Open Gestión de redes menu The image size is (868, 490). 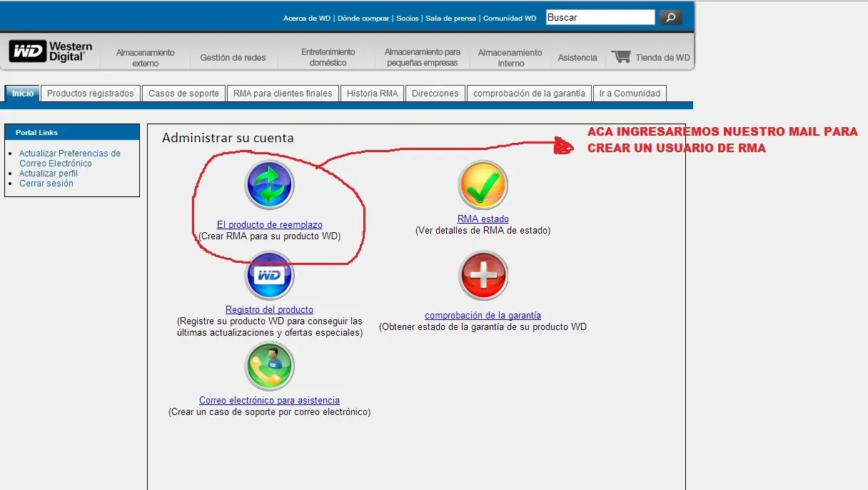pyautogui.click(x=233, y=58)
